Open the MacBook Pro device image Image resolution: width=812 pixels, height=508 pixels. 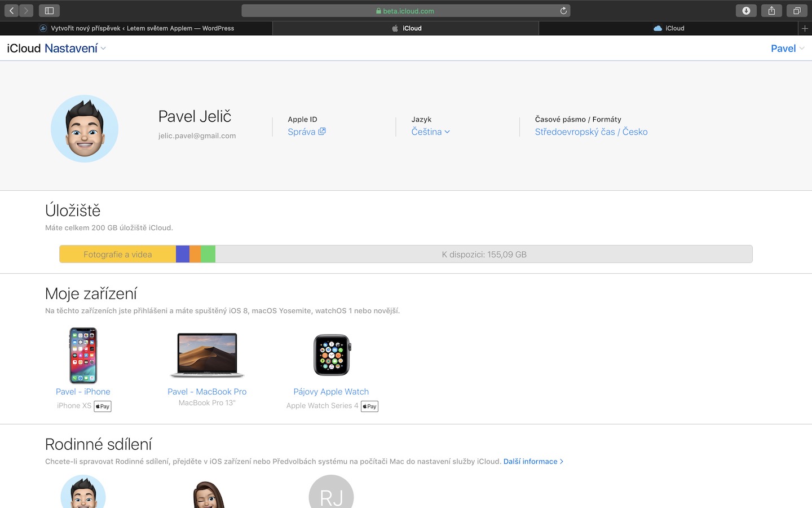pyautogui.click(x=207, y=356)
